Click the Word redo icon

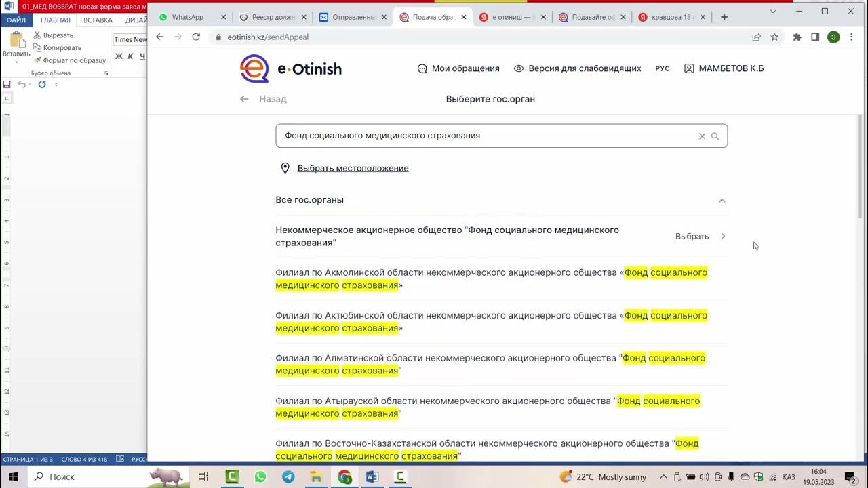[42, 85]
